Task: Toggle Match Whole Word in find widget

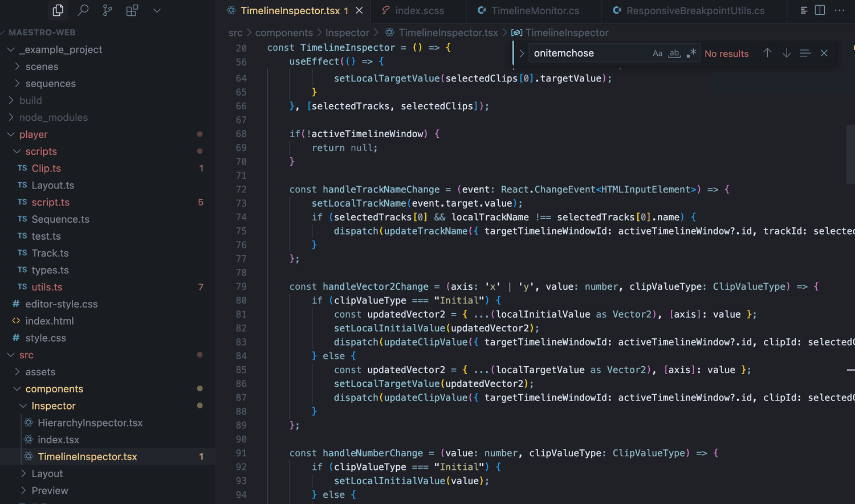Action: tap(674, 53)
